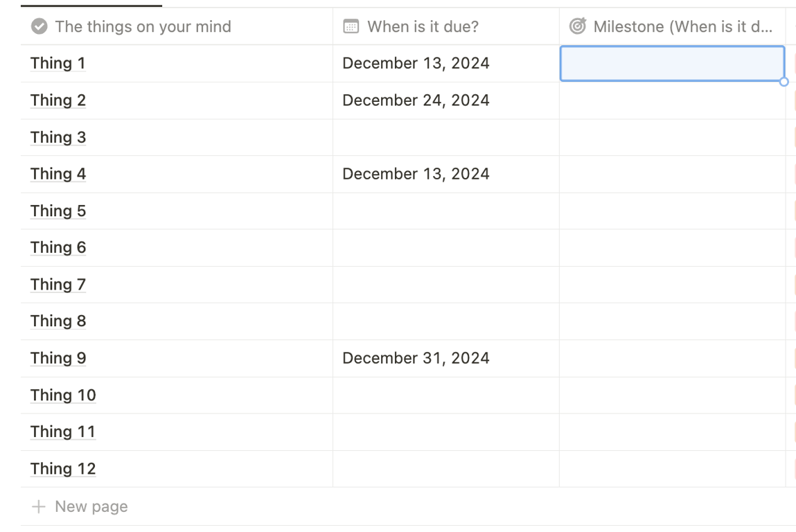Open the Thing 1 page
This screenshot has width=796, height=532.
coord(58,64)
